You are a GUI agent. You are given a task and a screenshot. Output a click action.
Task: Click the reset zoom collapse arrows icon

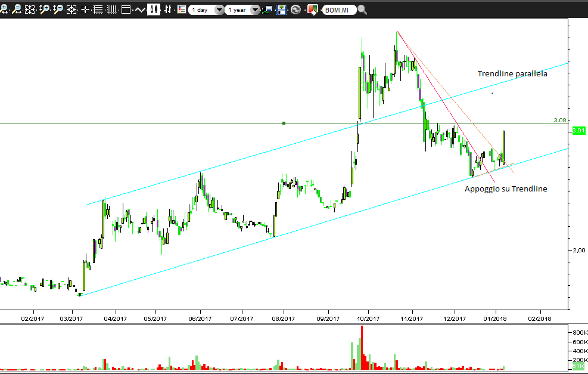pyautogui.click(x=71, y=10)
